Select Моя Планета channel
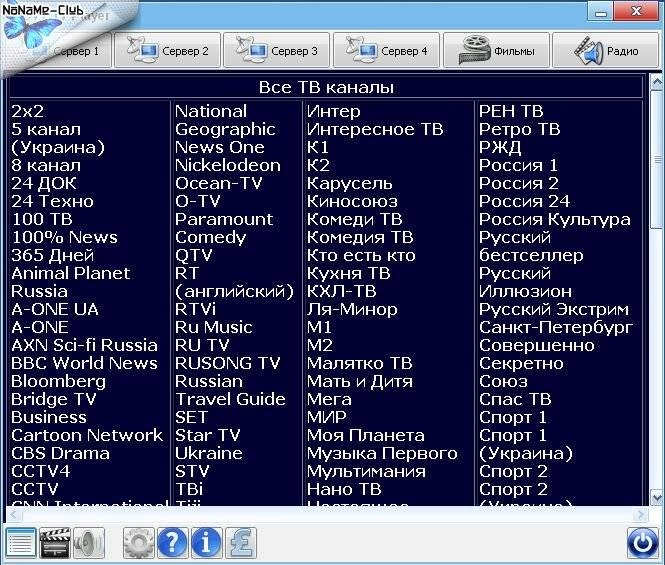Screen dimensions: 665x565 click(x=366, y=435)
